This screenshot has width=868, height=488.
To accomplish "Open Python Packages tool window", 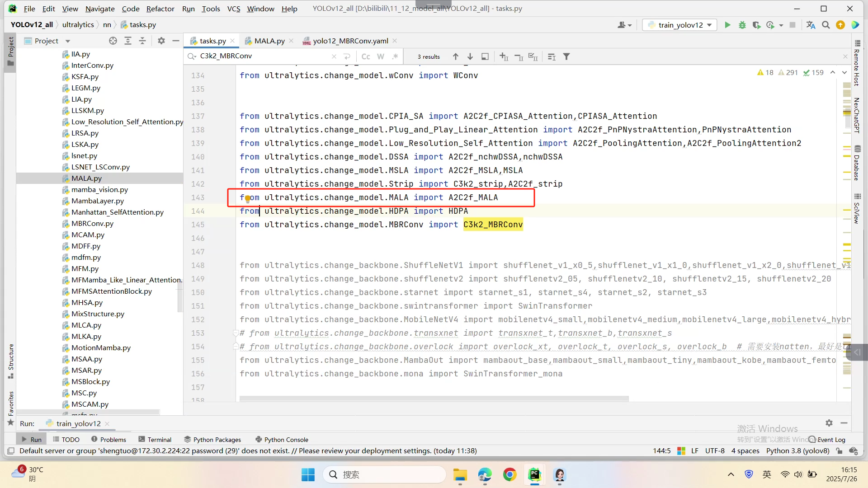I will pos(212,439).
